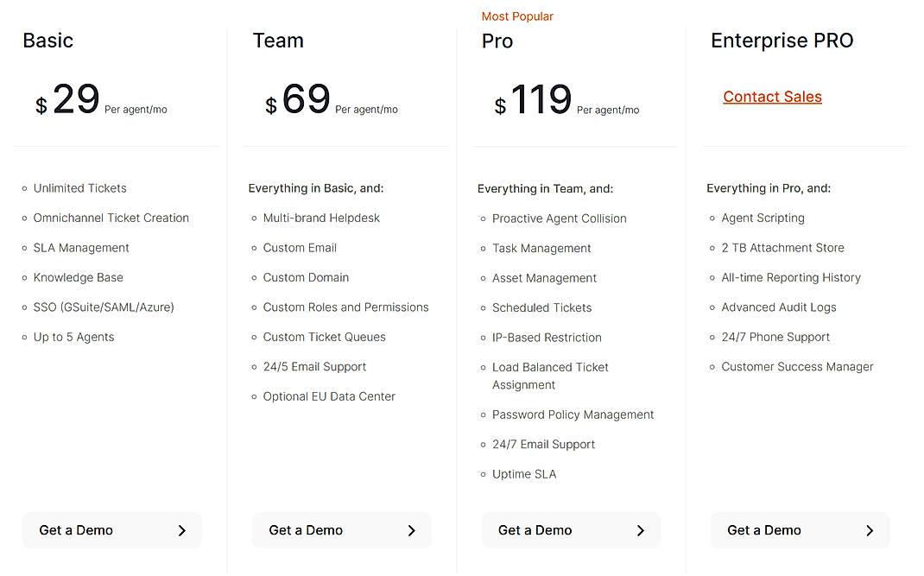
Task: Click chevron arrow in Pro Get a Demo
Action: pos(640,531)
